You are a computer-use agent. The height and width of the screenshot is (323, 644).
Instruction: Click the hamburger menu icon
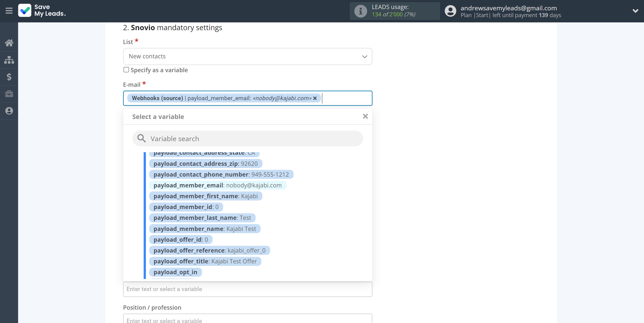(9, 11)
